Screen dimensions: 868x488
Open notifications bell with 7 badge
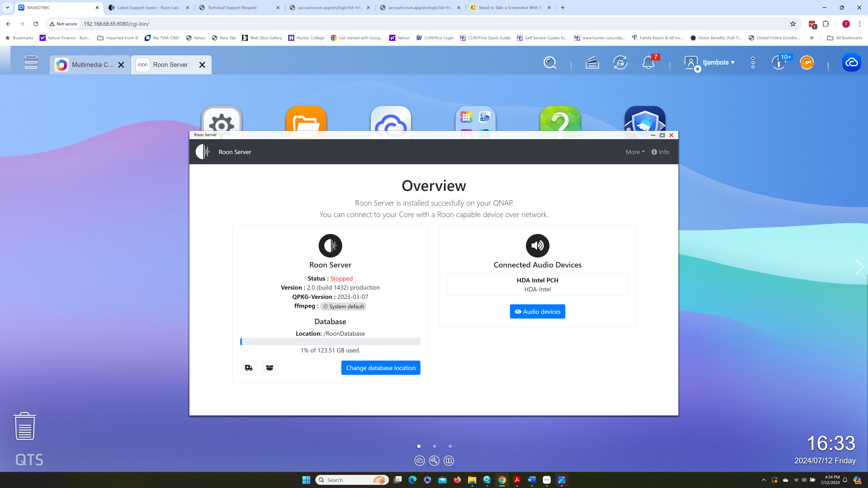tap(649, 63)
